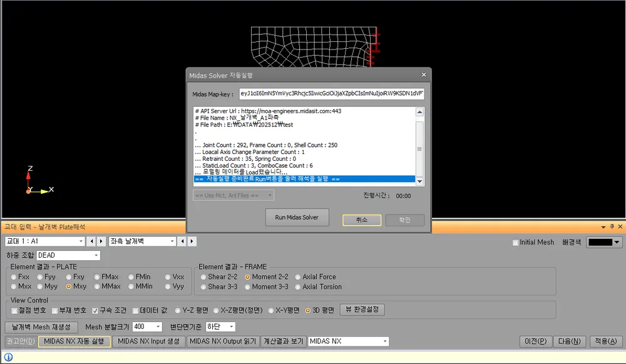Click 이전(P) button
Screen dimensions: 626x364
click(x=536, y=341)
